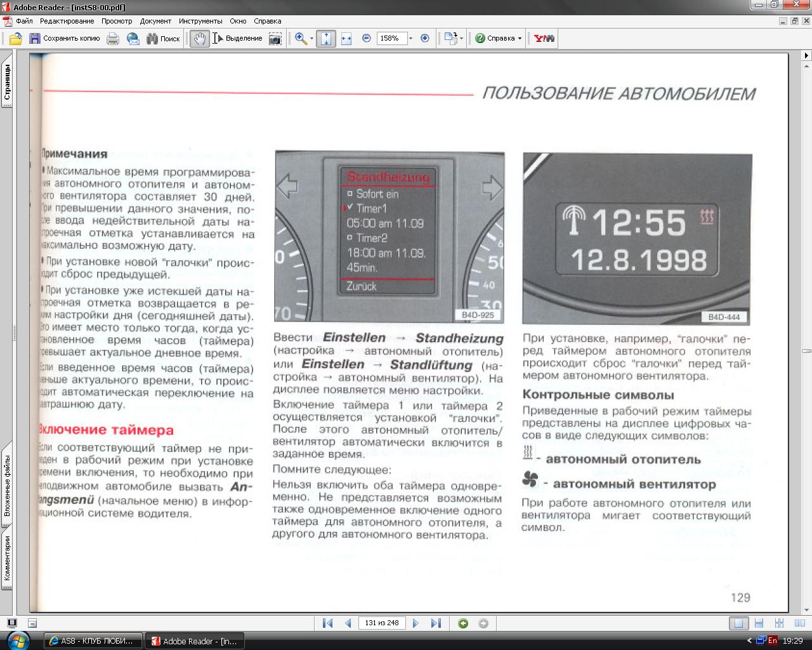
Task: Switch to single page layout
Action: (x=738, y=623)
